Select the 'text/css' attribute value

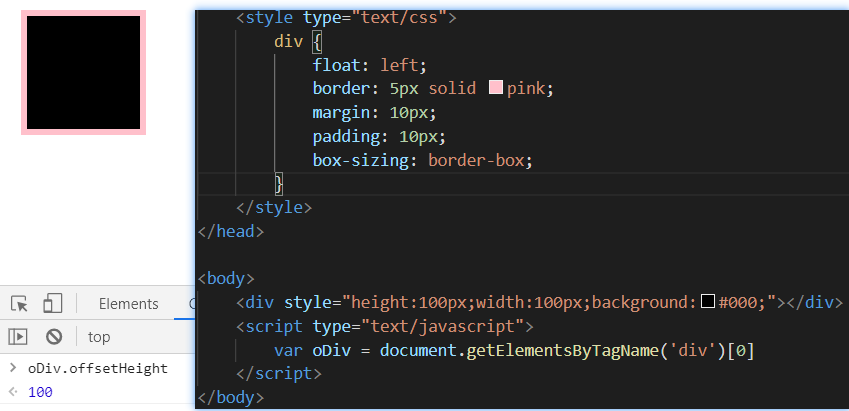point(399,18)
